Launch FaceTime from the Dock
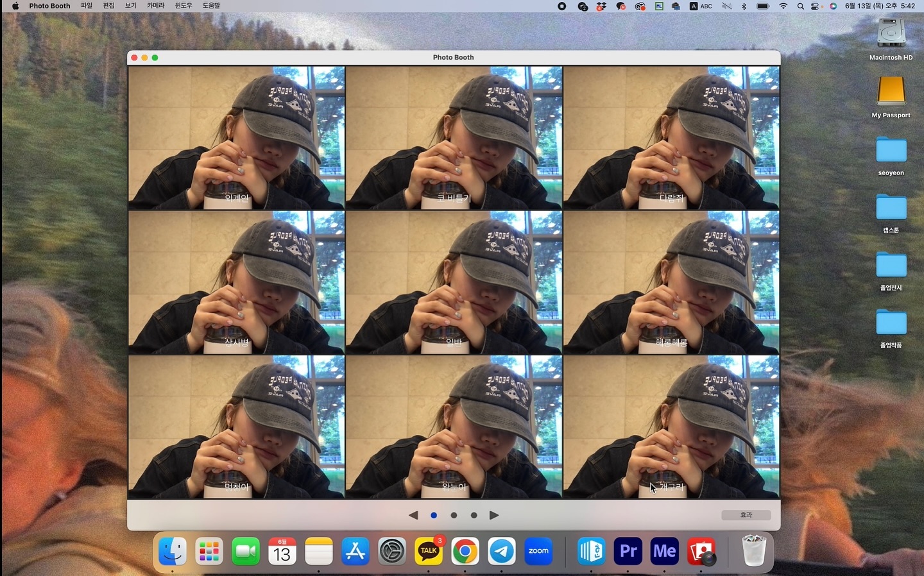Image resolution: width=924 pixels, height=576 pixels. click(x=246, y=551)
